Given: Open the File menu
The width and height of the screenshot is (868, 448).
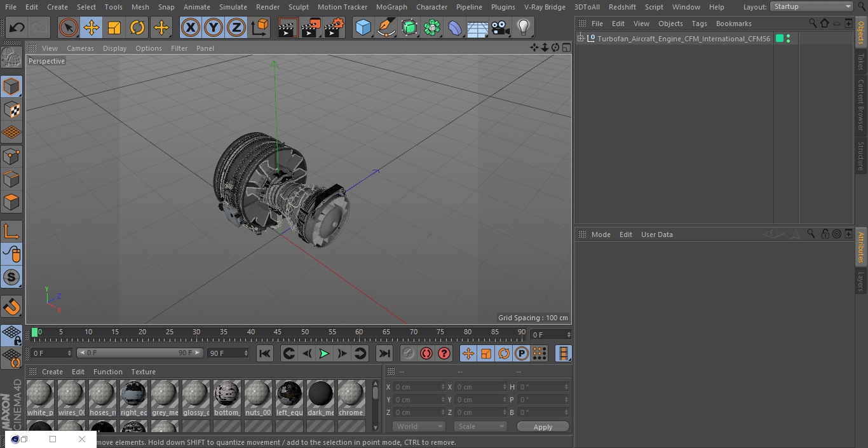Looking at the screenshot, I should tap(10, 7).
